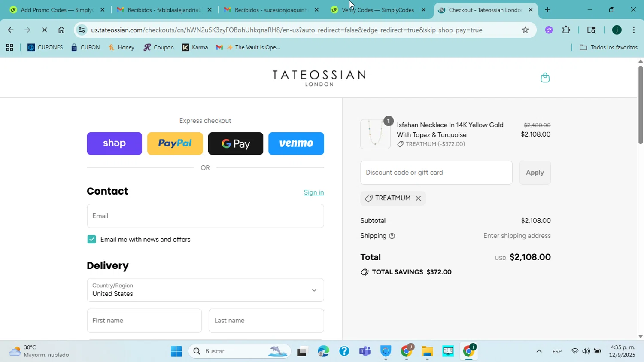644x362 pixels.
Task: Open the Chrome profile avatar
Action: [x=617, y=30]
